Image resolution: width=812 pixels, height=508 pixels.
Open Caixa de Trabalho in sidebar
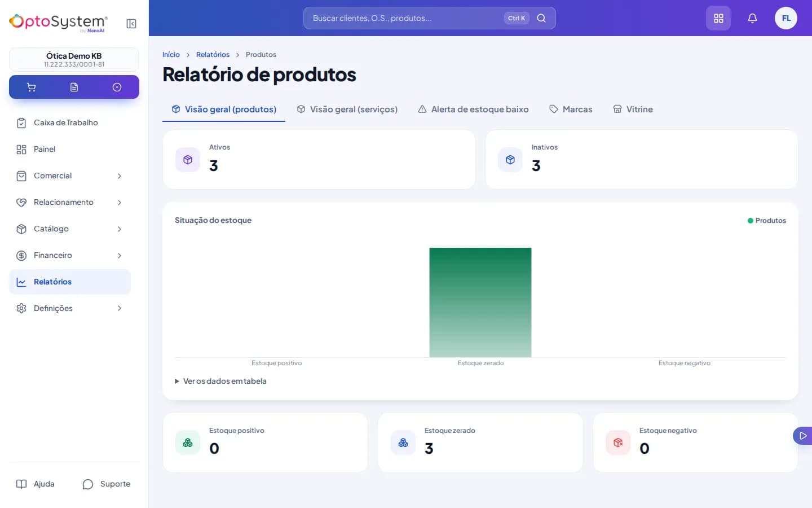pos(70,122)
